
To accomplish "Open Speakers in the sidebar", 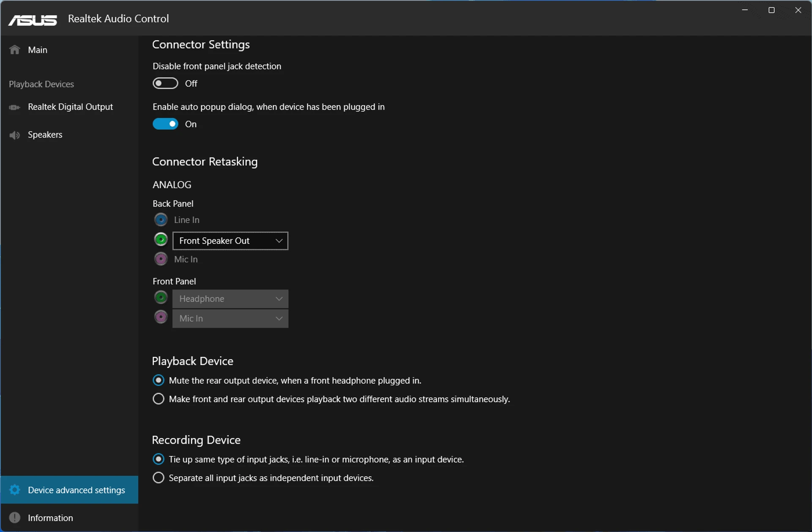I will [x=69, y=135].
